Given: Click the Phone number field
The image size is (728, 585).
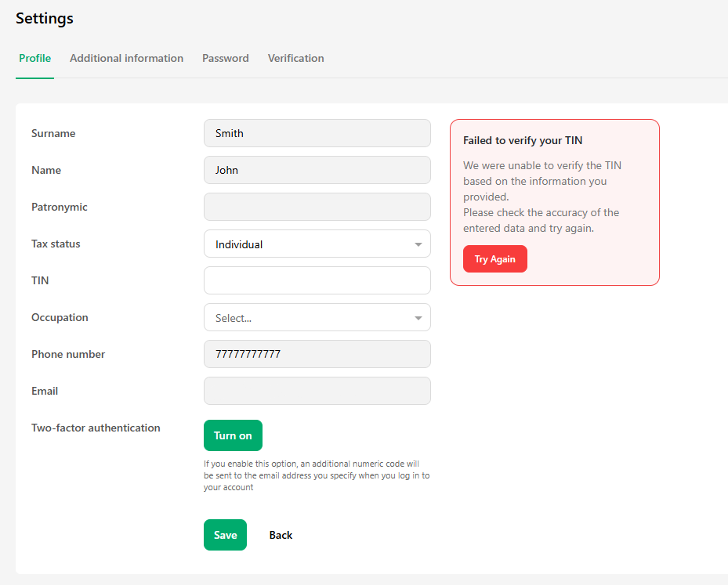Looking at the screenshot, I should click(x=317, y=354).
